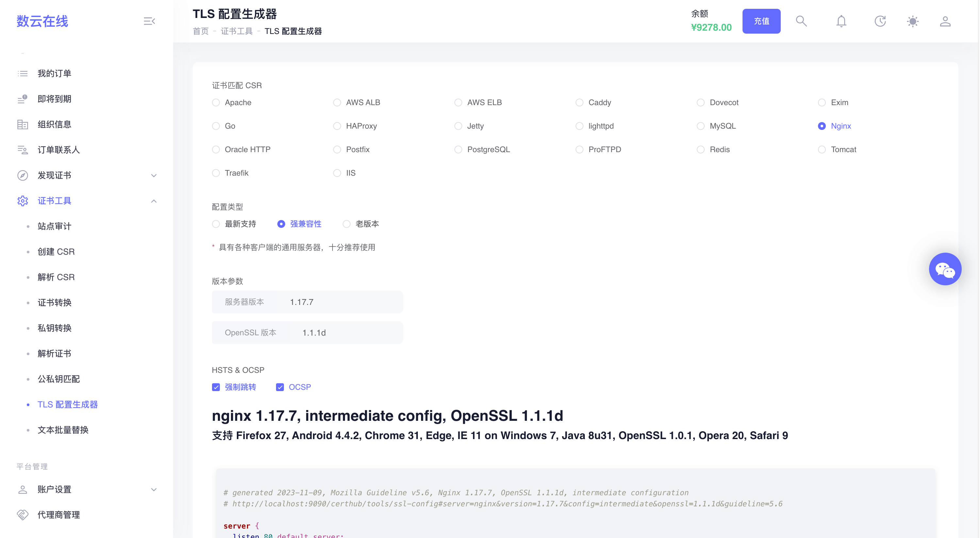The height and width of the screenshot is (538, 980).
Task: Toggle the light/dark theme sun icon
Action: (913, 21)
